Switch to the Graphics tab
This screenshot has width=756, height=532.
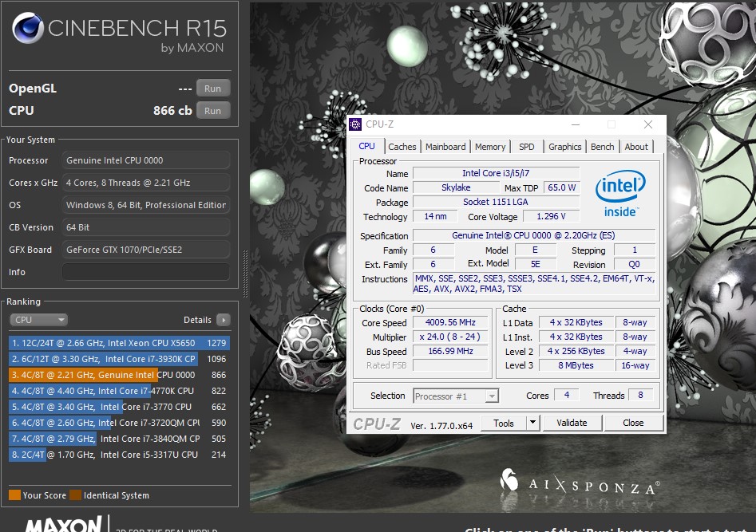564,147
